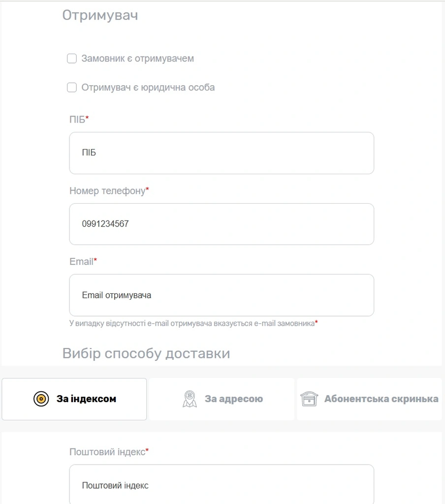This screenshot has width=445, height=504.
Task: Click the ПІБ field label
Action: click(77, 119)
